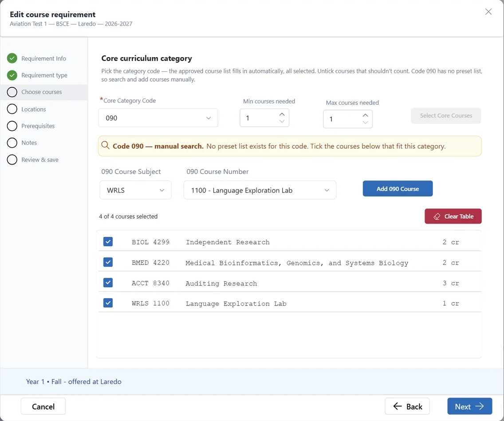
Task: Untick the BMED 4220 checkbox
Action: [x=108, y=262]
